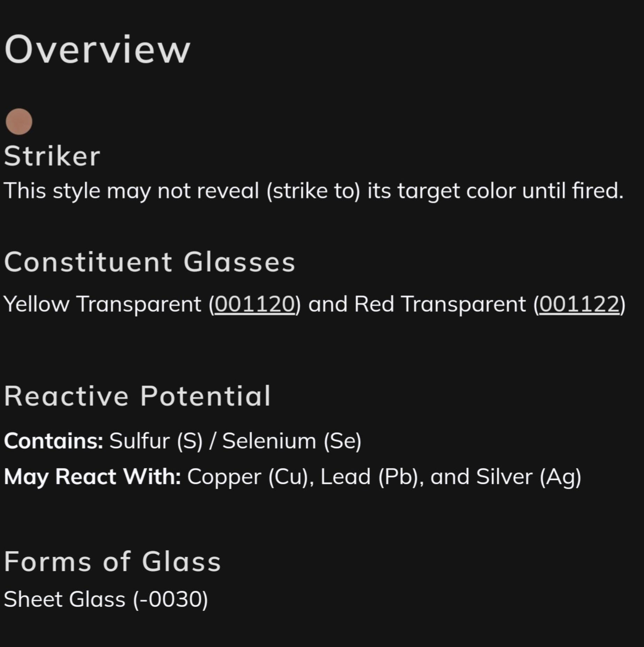Click the tan Striker color circle
Image resolution: width=644 pixels, height=647 pixels.
19,121
